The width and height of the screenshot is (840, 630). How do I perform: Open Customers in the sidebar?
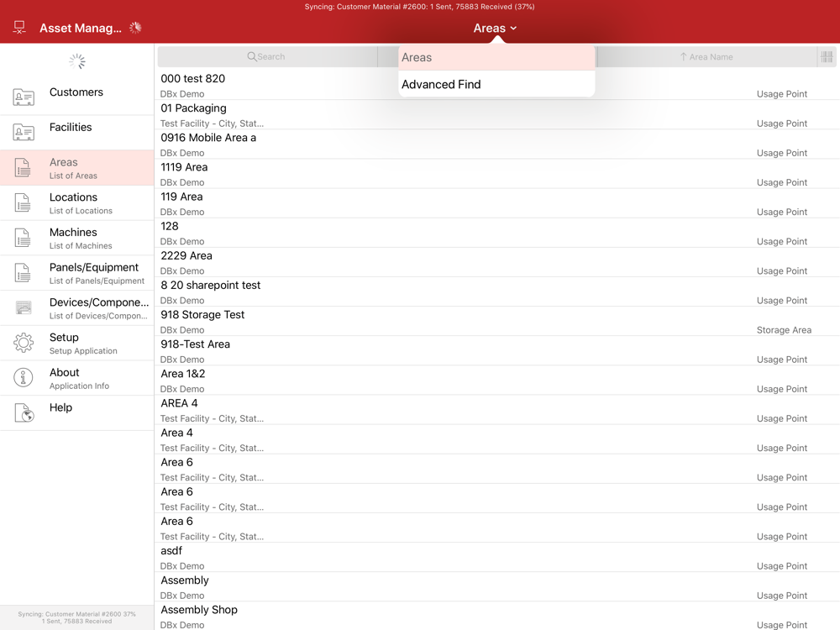pyautogui.click(x=76, y=97)
